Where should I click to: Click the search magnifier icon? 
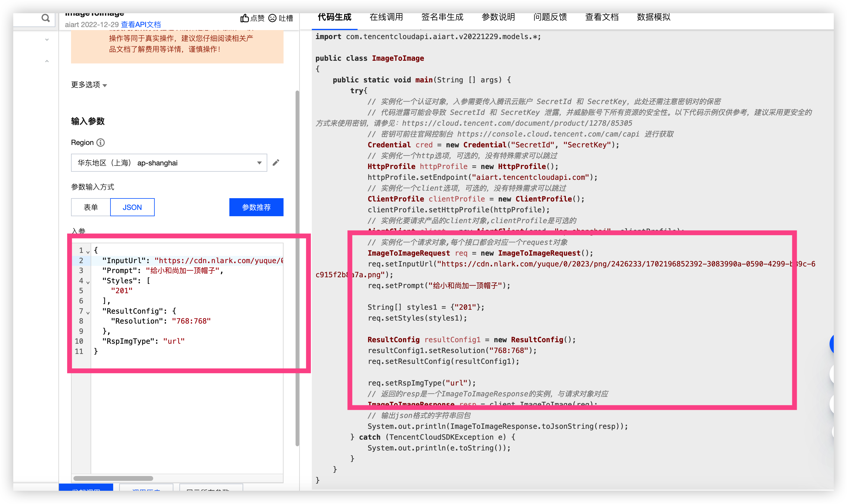45,18
